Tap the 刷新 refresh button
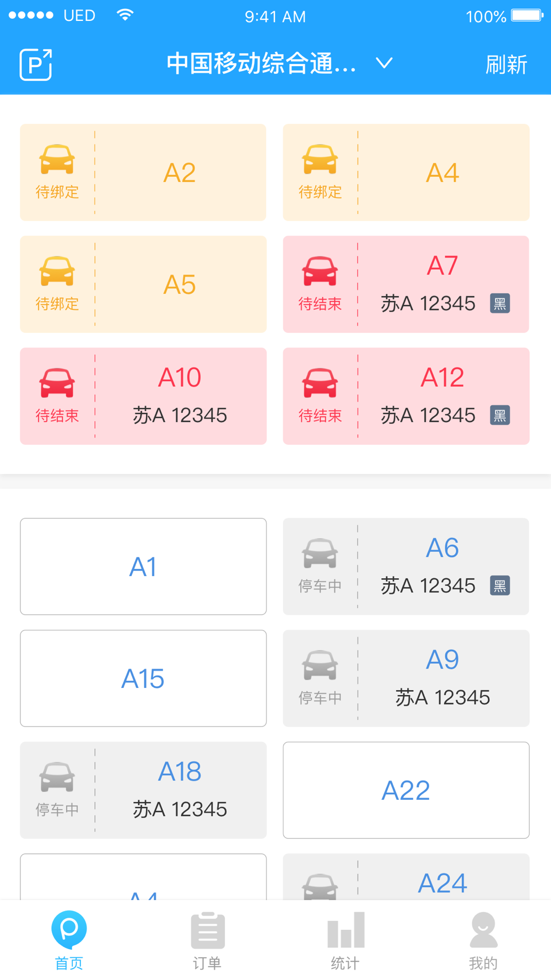551x980 pixels. [x=506, y=64]
